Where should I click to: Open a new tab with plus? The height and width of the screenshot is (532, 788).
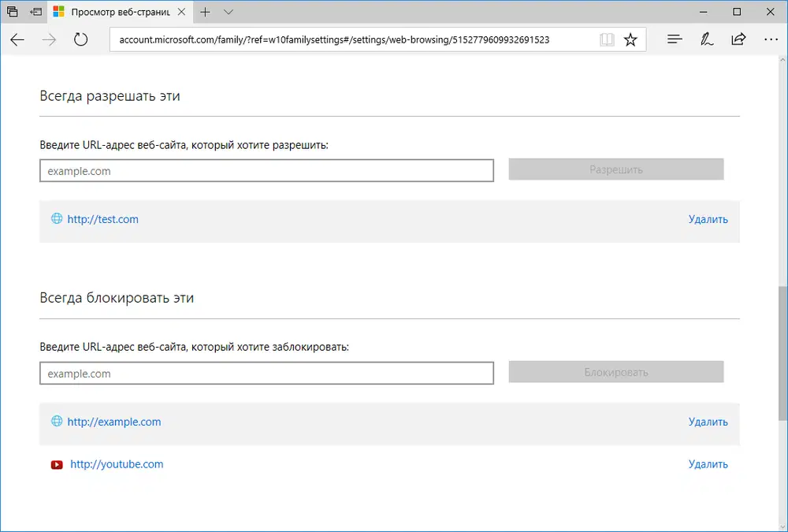tap(205, 12)
